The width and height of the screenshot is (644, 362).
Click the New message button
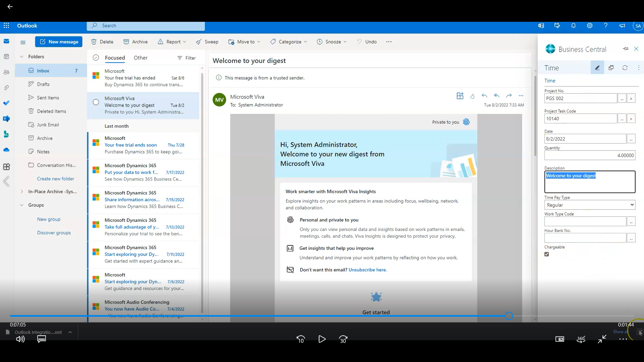(x=59, y=42)
